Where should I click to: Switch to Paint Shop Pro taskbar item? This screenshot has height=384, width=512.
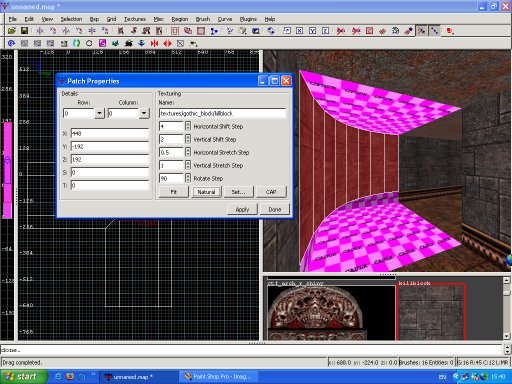click(x=219, y=377)
